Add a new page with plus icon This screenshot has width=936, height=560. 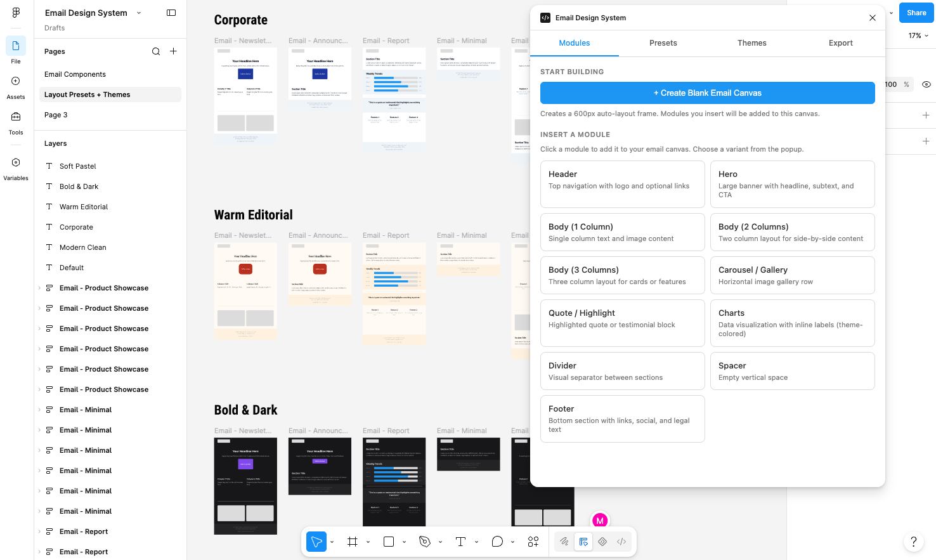(x=173, y=51)
